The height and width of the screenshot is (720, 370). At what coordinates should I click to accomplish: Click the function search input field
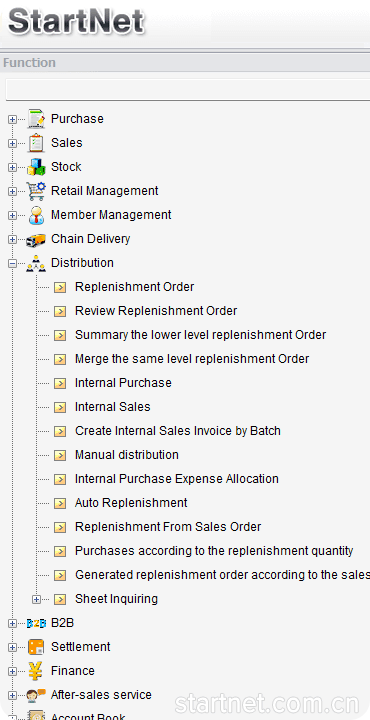(x=188, y=90)
